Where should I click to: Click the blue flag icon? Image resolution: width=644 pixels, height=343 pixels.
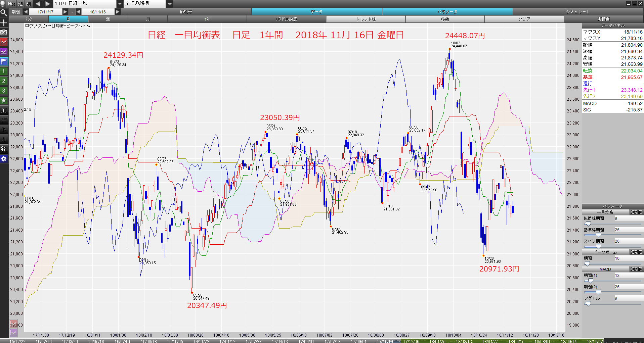point(4,61)
